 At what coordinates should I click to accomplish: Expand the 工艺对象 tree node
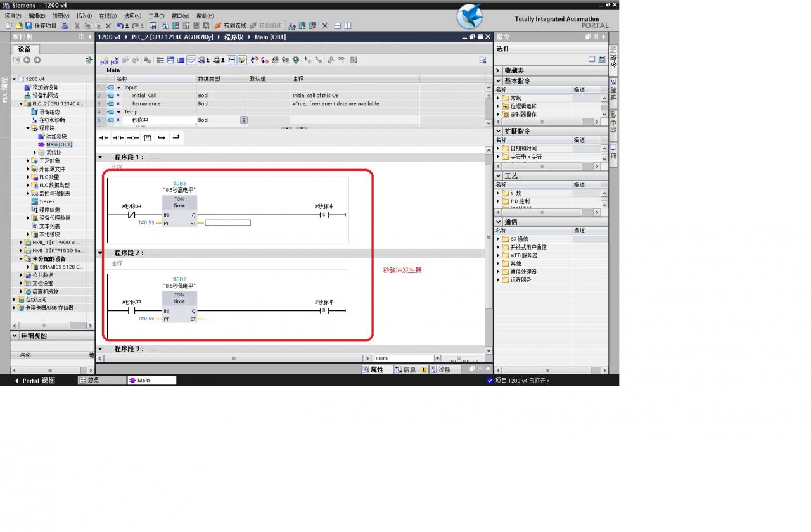tap(28, 161)
